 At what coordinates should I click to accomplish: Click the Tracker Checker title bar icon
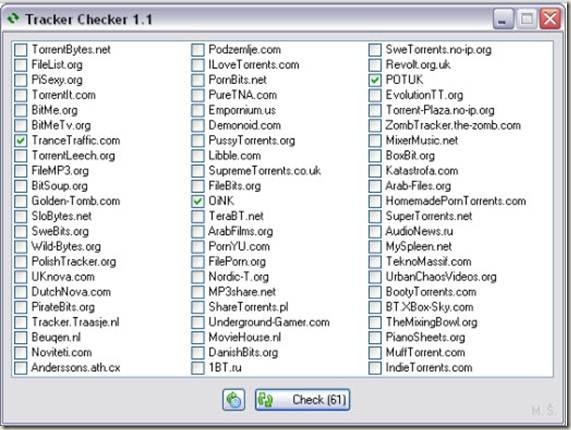13,19
